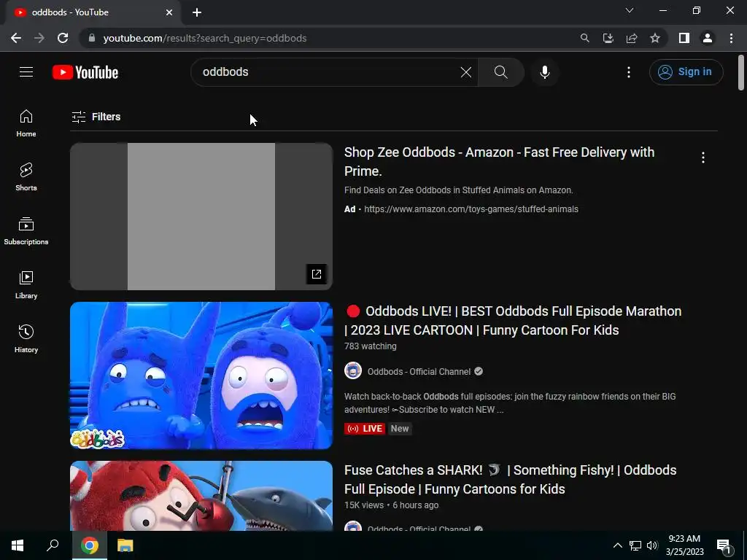Open the Chrome profile icon
Viewport: 747px width, 560px height.
coord(708,38)
